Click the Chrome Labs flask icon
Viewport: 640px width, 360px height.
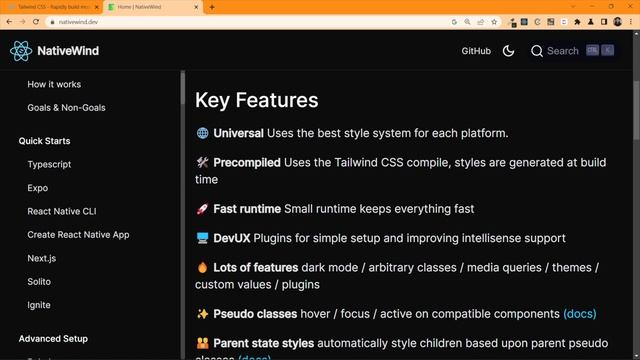[591, 22]
